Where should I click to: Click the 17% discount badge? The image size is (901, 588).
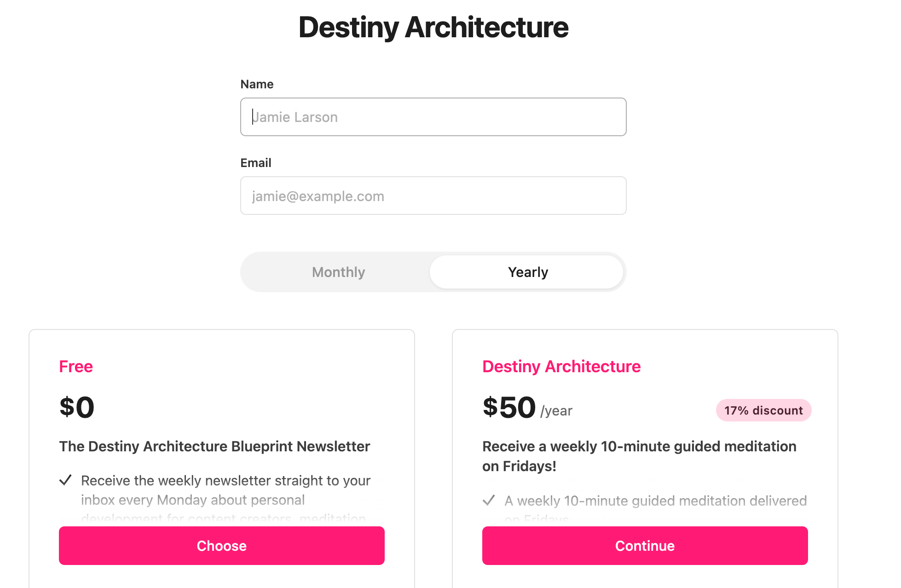763,410
